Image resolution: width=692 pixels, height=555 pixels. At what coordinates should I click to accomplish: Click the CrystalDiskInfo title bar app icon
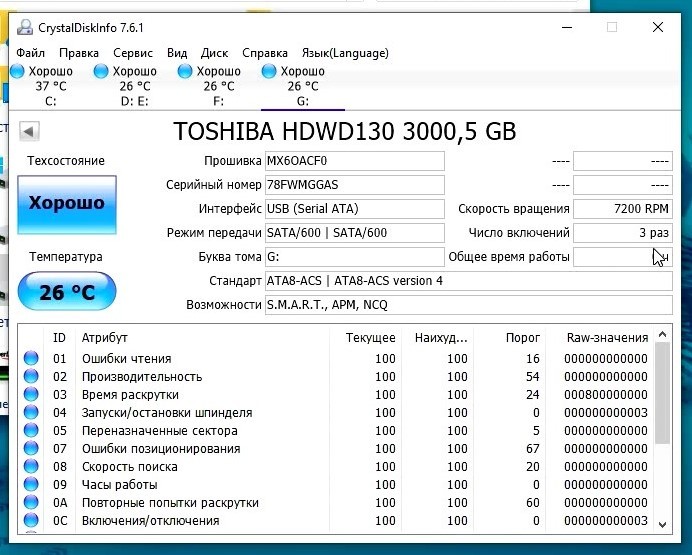[x=24, y=28]
